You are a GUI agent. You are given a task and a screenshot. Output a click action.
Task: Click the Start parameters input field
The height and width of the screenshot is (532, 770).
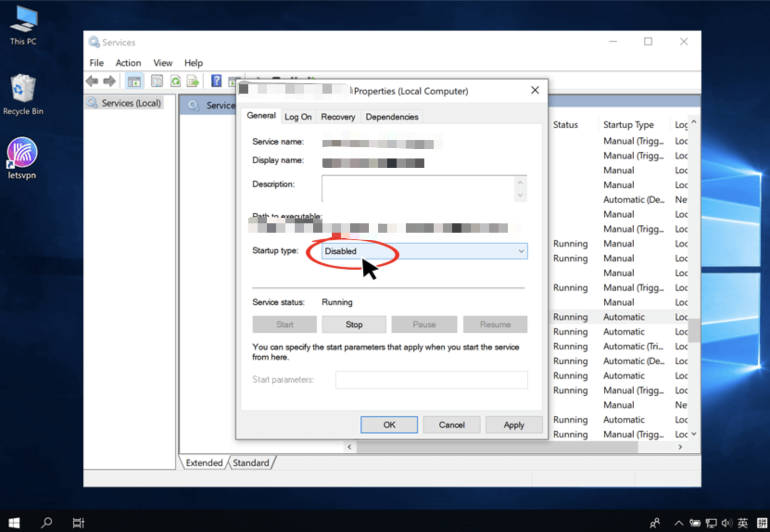tap(431, 380)
